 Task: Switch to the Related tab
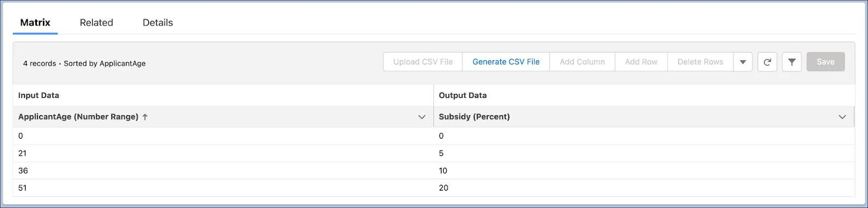click(x=97, y=23)
